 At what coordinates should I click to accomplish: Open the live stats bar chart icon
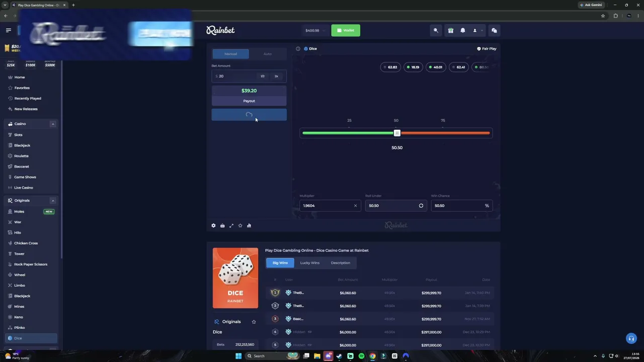tap(249, 226)
